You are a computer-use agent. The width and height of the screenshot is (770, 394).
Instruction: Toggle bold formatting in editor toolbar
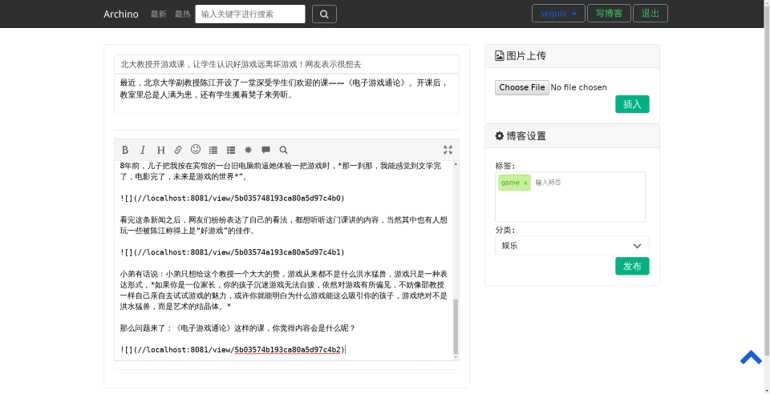point(125,150)
